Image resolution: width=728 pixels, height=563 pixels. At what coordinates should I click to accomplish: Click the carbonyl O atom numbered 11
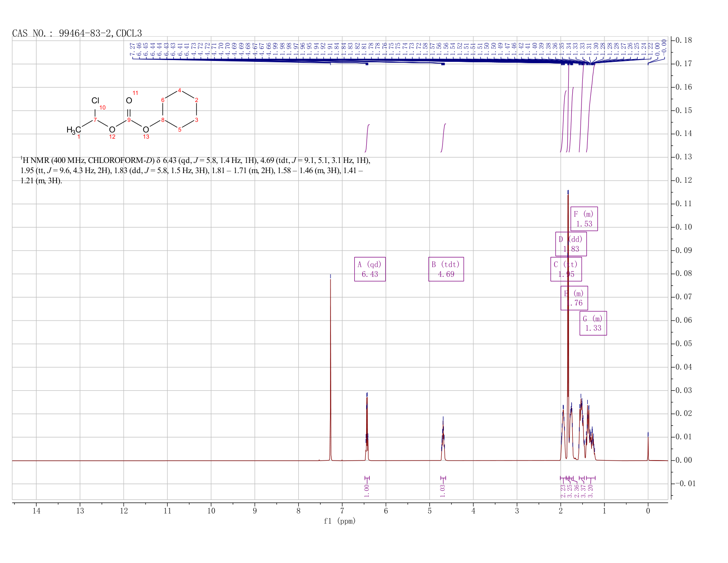click(x=129, y=101)
